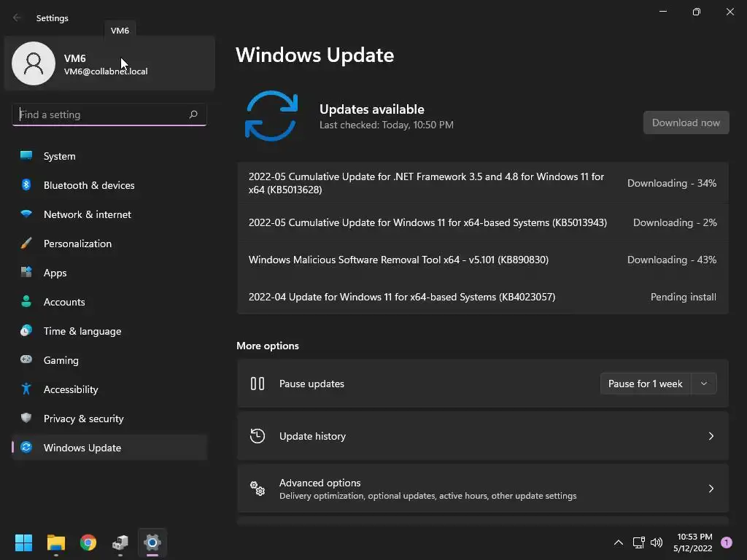This screenshot has height=560, width=747.
Task: Click the Updates available heading
Action: (x=371, y=109)
